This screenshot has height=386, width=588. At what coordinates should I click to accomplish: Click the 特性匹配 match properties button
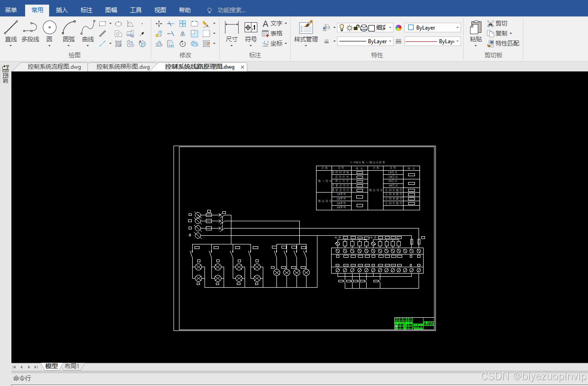(503, 44)
